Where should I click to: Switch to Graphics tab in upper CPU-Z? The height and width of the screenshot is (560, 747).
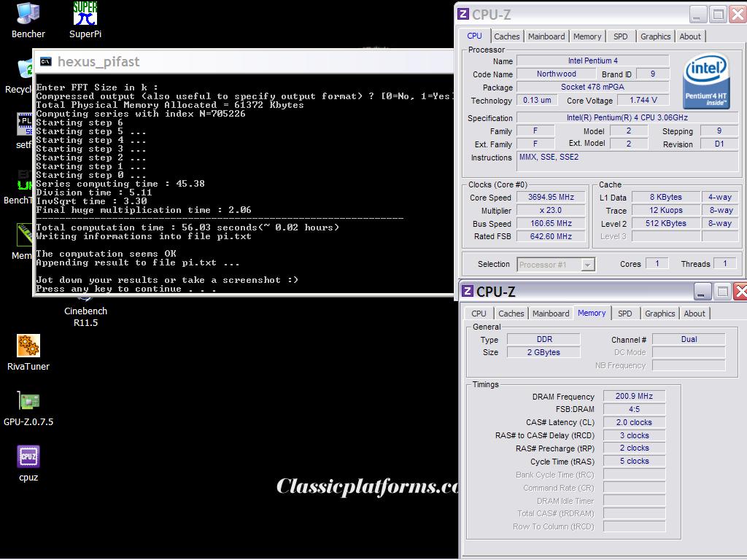(655, 36)
